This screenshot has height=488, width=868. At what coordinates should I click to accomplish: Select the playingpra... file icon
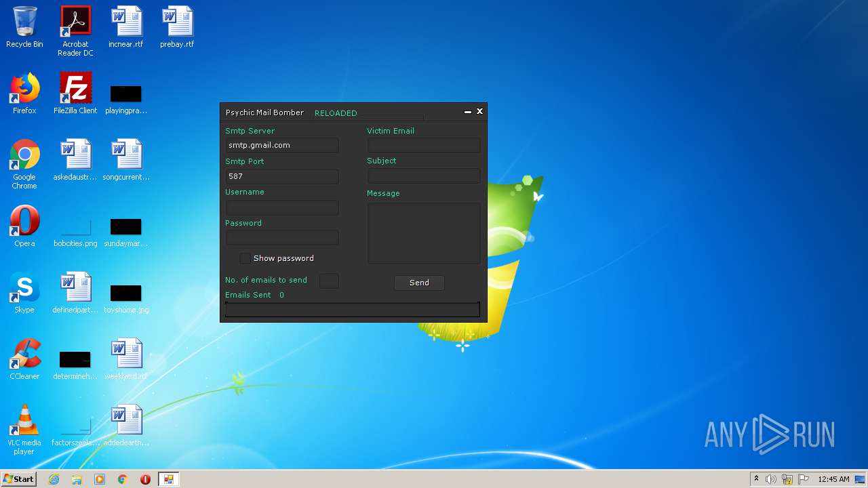(126, 99)
